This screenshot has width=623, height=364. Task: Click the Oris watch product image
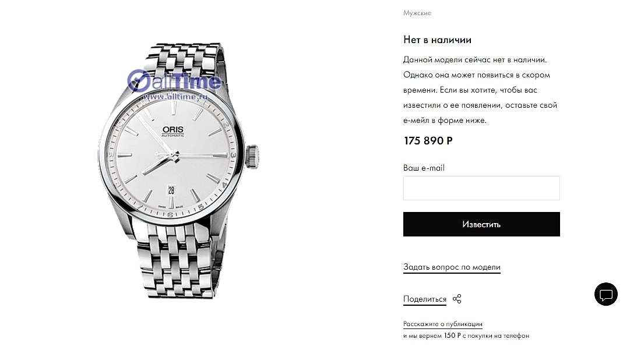(x=178, y=171)
